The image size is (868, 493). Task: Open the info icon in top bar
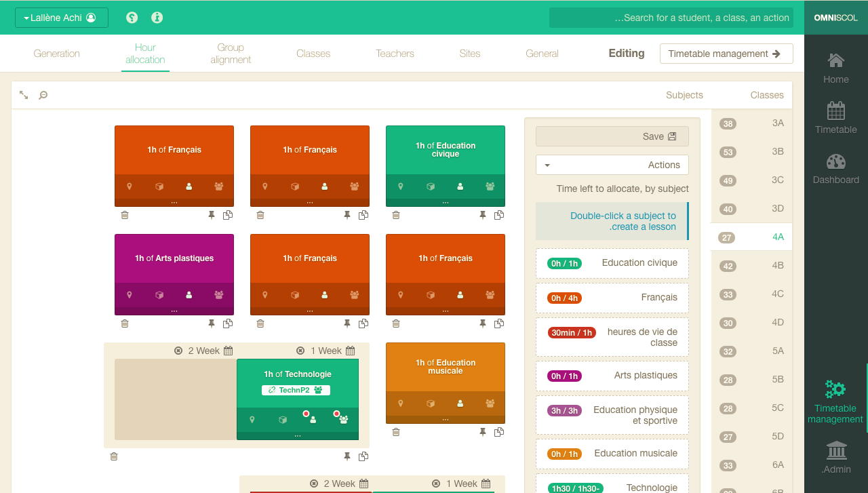(157, 18)
